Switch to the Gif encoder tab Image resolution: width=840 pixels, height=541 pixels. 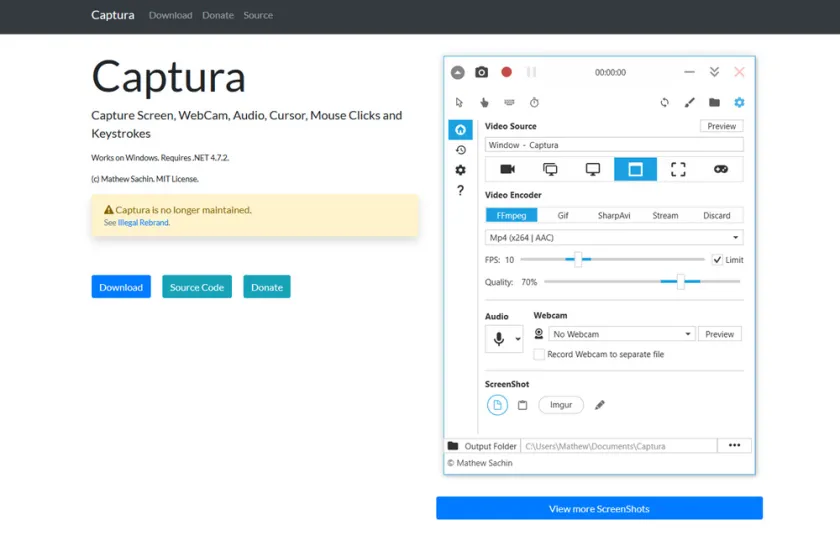pos(563,215)
